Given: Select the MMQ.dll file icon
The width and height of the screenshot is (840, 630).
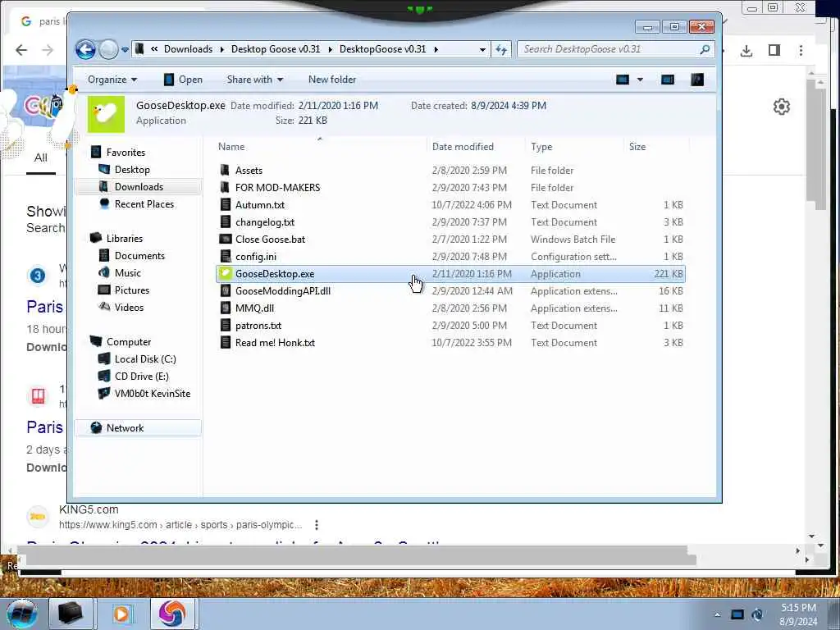Looking at the screenshot, I should click(226, 308).
